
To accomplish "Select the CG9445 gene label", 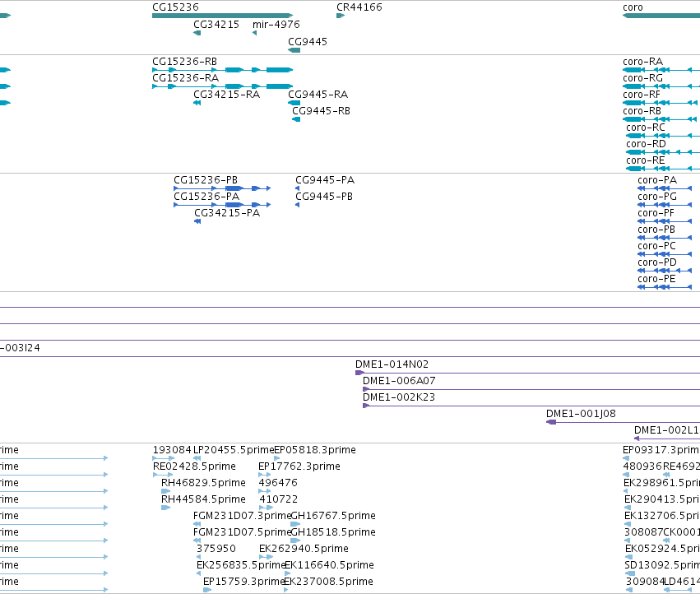I will [308, 42].
